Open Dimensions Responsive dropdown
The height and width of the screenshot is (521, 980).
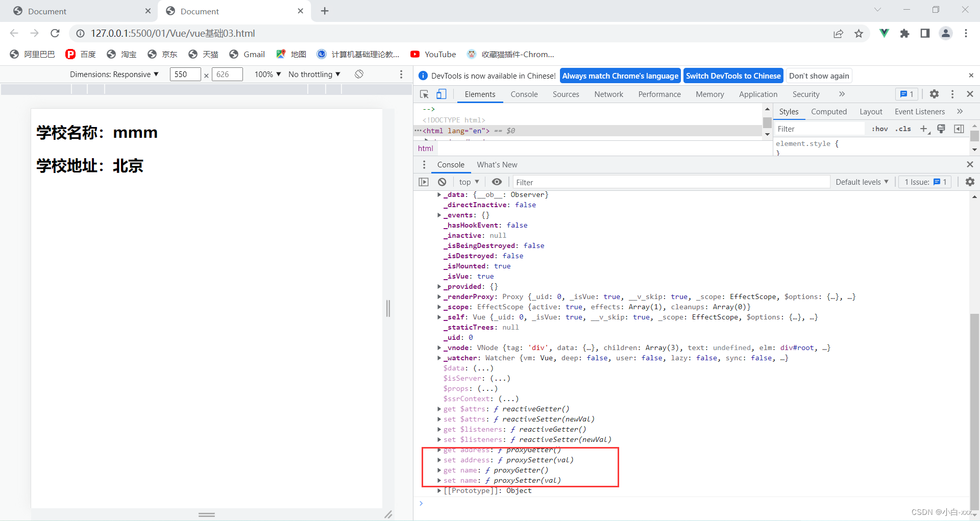pos(114,75)
